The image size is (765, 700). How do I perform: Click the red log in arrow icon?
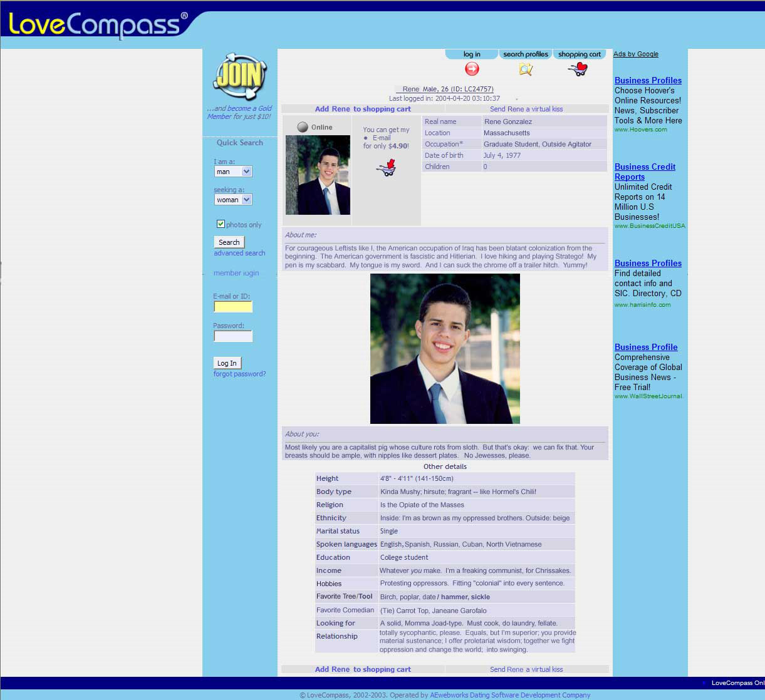pos(472,69)
